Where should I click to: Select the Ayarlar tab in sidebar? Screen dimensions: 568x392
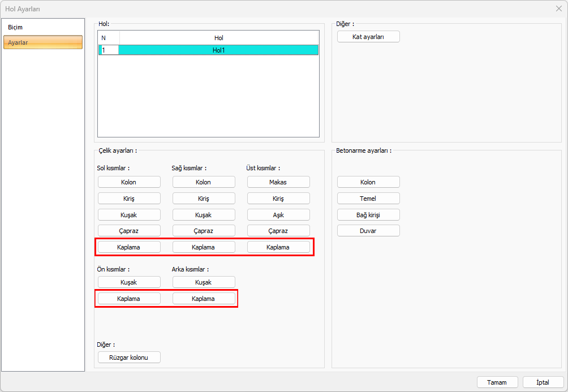pyautogui.click(x=42, y=42)
